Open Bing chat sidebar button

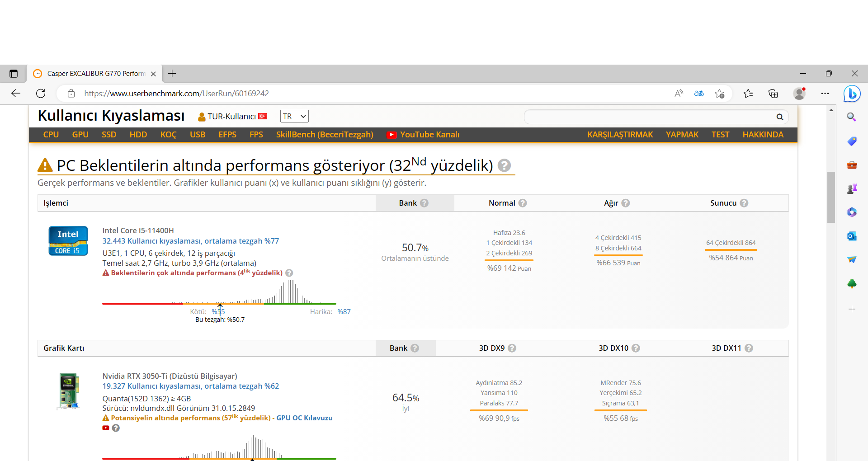click(852, 94)
